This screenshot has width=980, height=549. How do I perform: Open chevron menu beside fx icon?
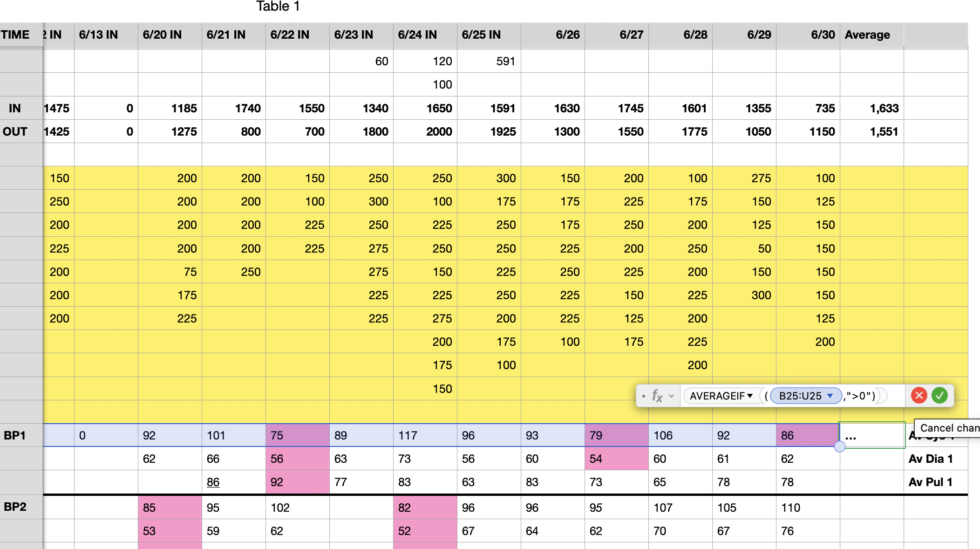pos(671,396)
